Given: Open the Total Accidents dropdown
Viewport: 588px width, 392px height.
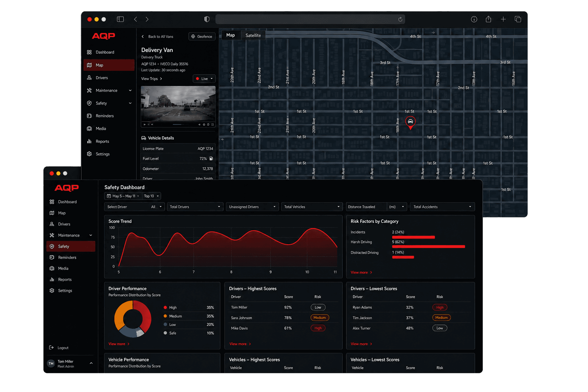Looking at the screenshot, I should point(442,207).
